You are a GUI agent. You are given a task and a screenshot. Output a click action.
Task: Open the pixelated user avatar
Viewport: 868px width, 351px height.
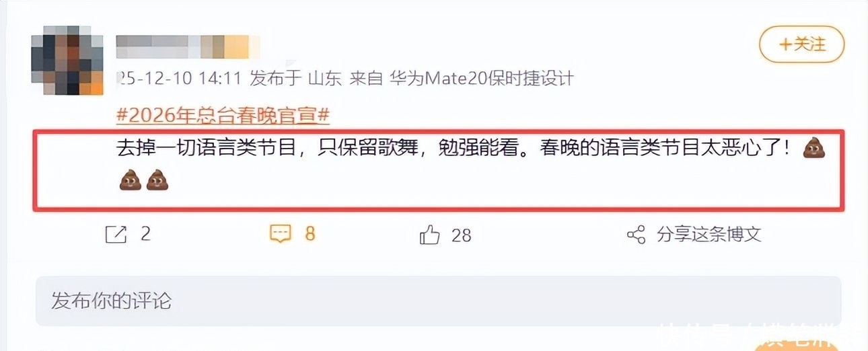pyautogui.click(x=67, y=61)
